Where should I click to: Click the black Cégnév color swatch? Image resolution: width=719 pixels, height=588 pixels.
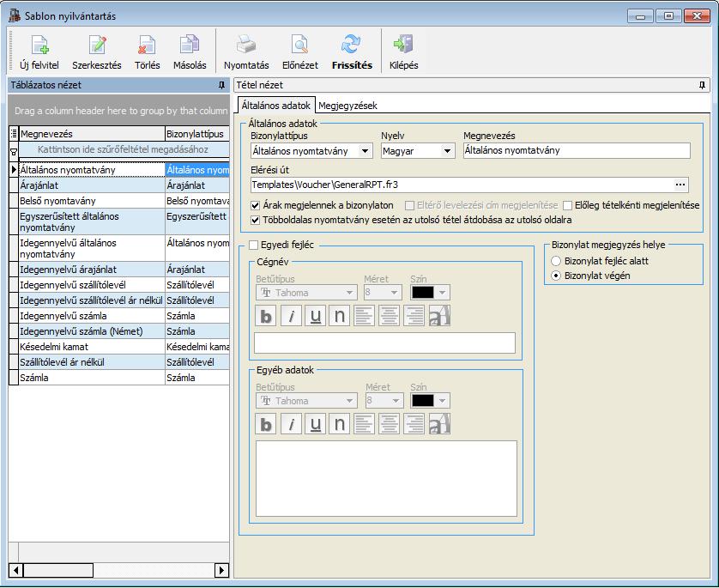pyautogui.click(x=423, y=293)
